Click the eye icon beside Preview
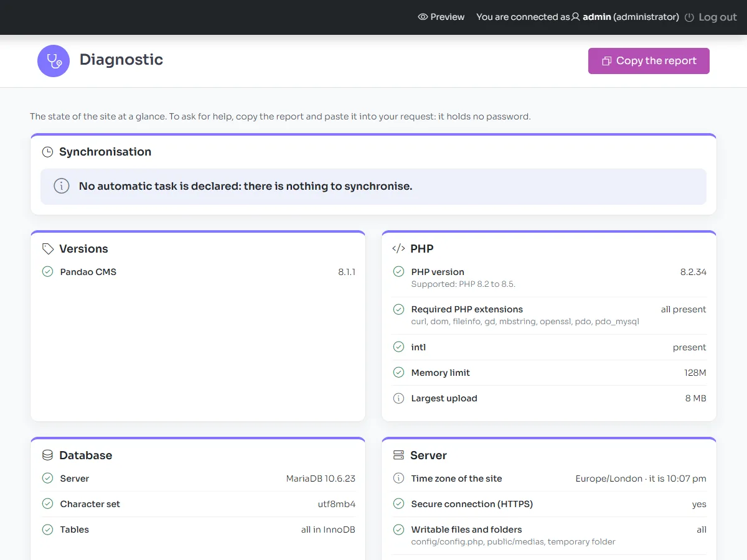The image size is (747, 560). tap(423, 17)
